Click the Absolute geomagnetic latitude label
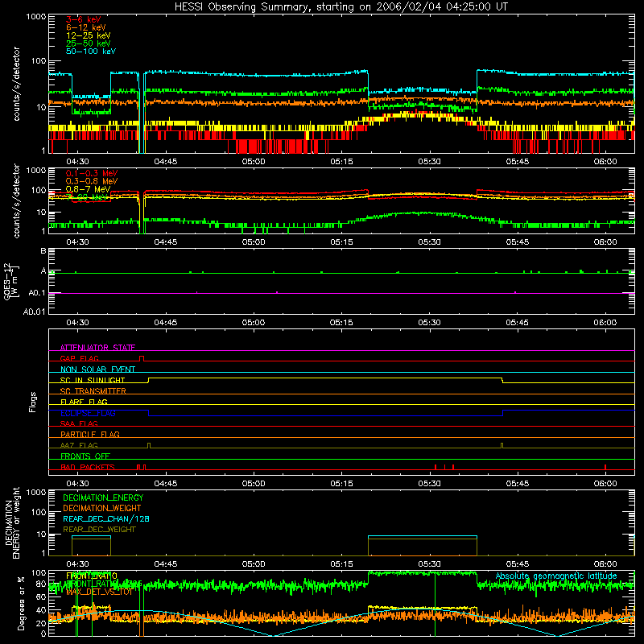This screenshot has height=644, width=644. pos(556,576)
